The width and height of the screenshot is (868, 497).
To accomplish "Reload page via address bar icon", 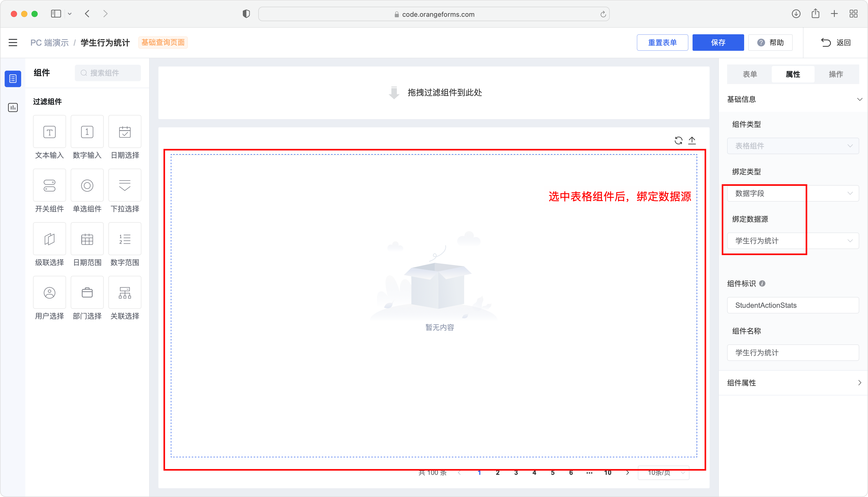I will (x=603, y=14).
